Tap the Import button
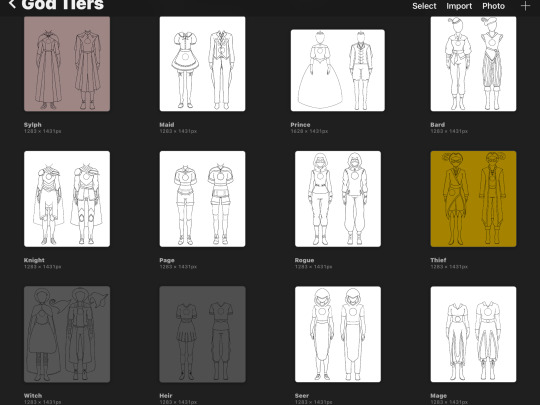 [x=459, y=6]
